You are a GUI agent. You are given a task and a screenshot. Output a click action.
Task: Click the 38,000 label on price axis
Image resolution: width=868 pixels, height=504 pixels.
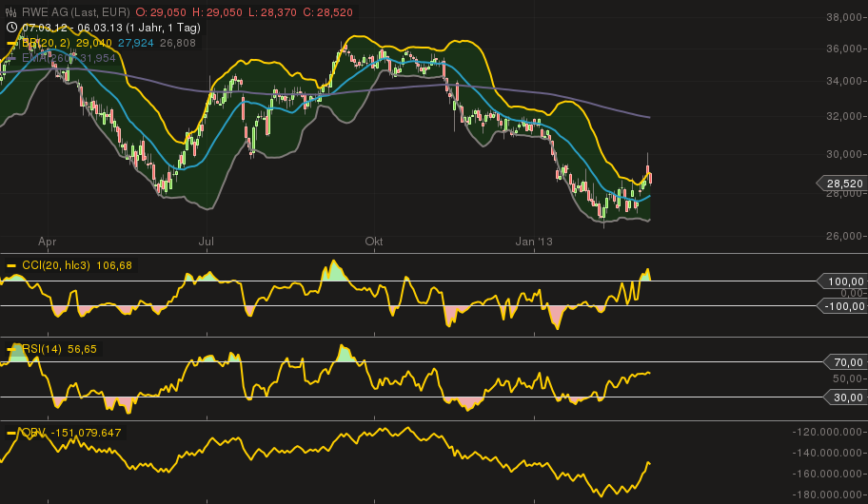pyautogui.click(x=844, y=17)
